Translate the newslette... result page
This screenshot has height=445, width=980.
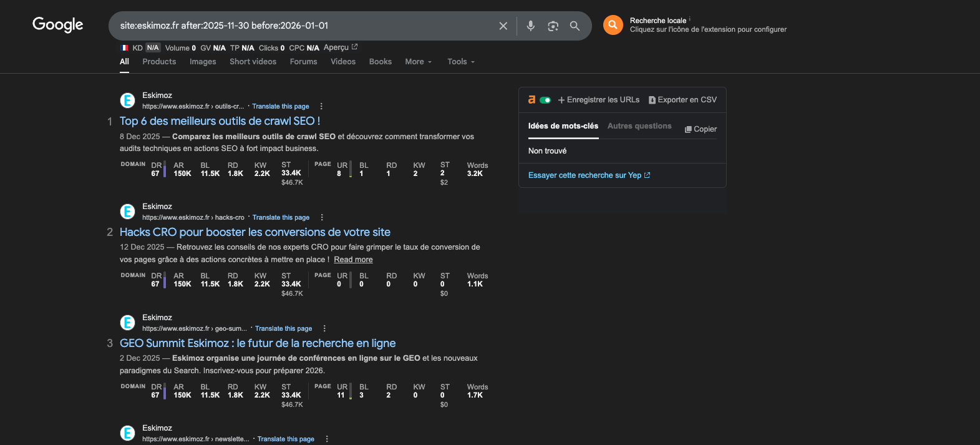tap(286, 439)
